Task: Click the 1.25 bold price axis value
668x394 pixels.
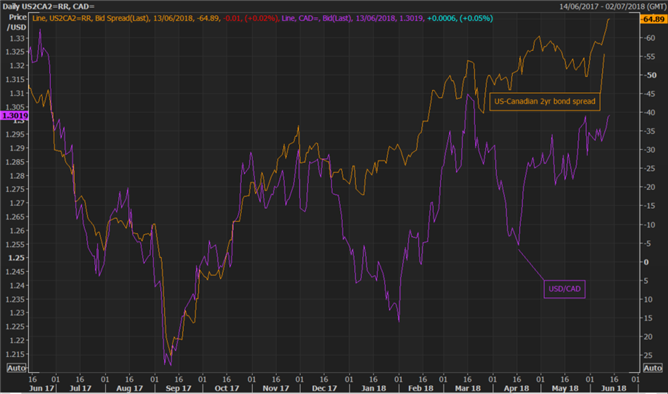Action: coord(16,258)
